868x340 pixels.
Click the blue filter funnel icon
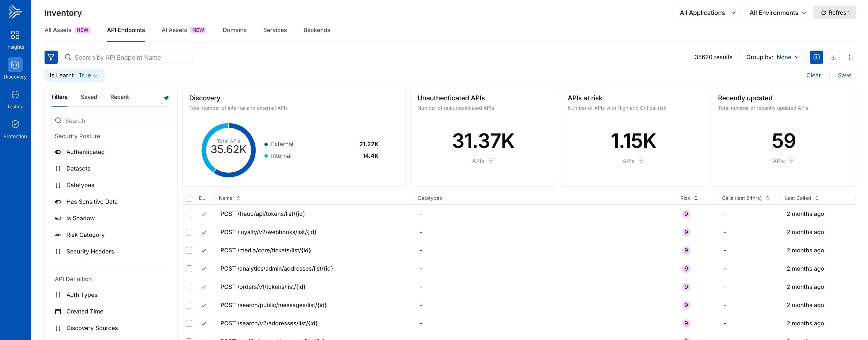point(51,57)
